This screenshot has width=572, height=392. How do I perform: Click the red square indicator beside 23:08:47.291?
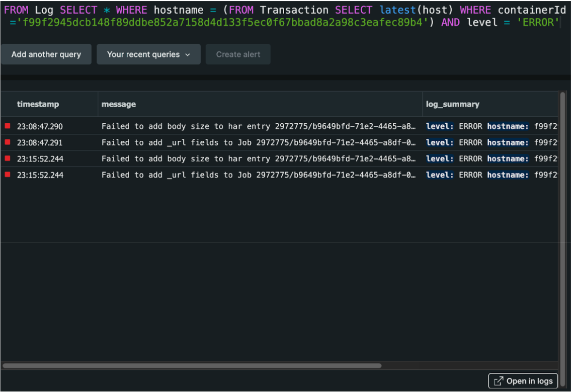pos(7,142)
